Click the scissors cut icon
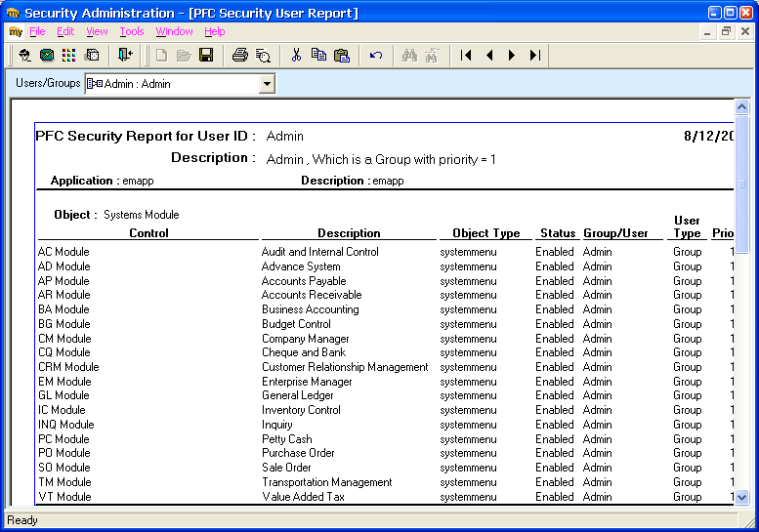The image size is (759, 532). (296, 55)
